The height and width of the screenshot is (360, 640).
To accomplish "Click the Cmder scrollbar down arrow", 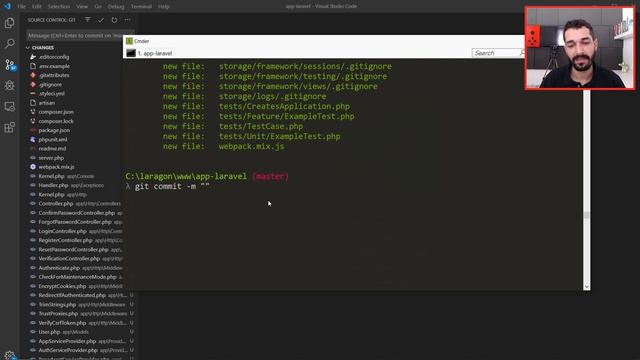I will pyautogui.click(x=587, y=287).
